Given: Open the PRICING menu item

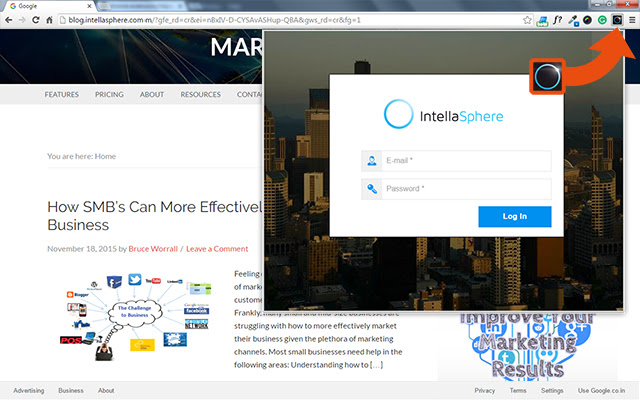Looking at the screenshot, I should click(109, 94).
